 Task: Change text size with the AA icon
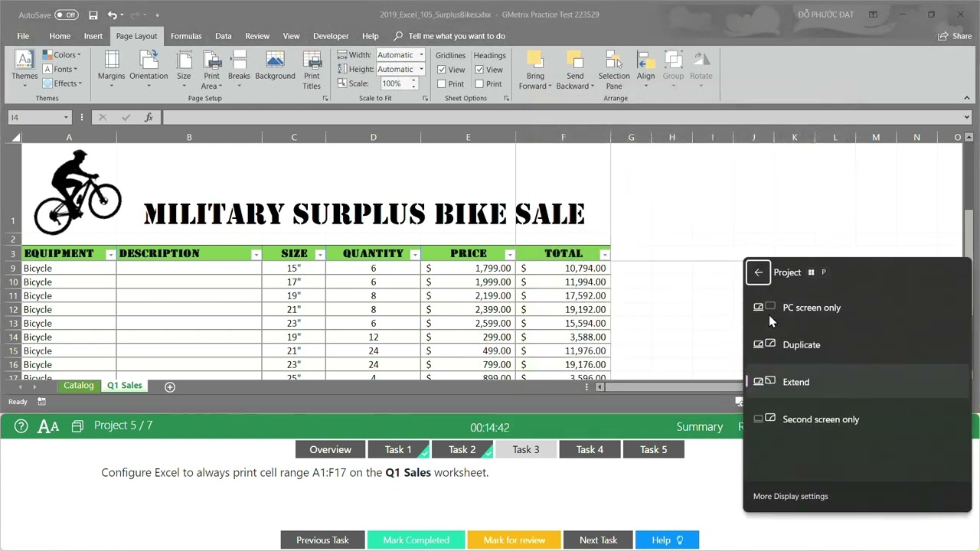tap(48, 426)
